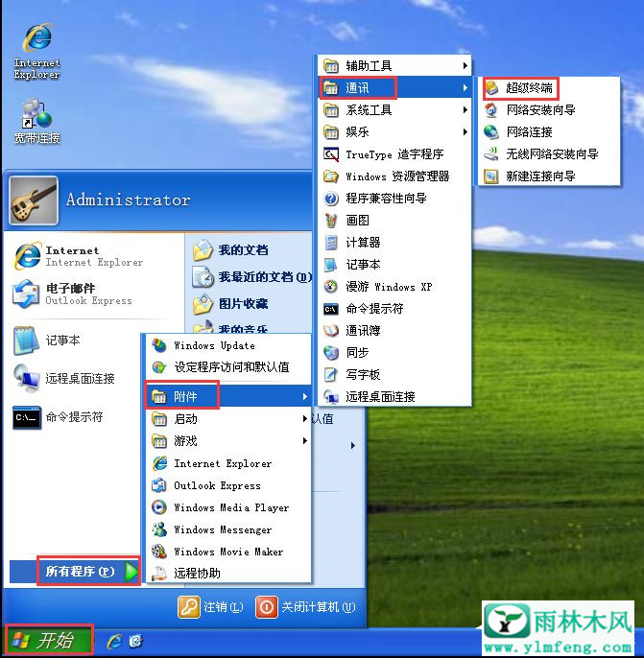Open 远程桌面连接 in the Start menu left list
644x658 pixels.
click(x=63, y=379)
